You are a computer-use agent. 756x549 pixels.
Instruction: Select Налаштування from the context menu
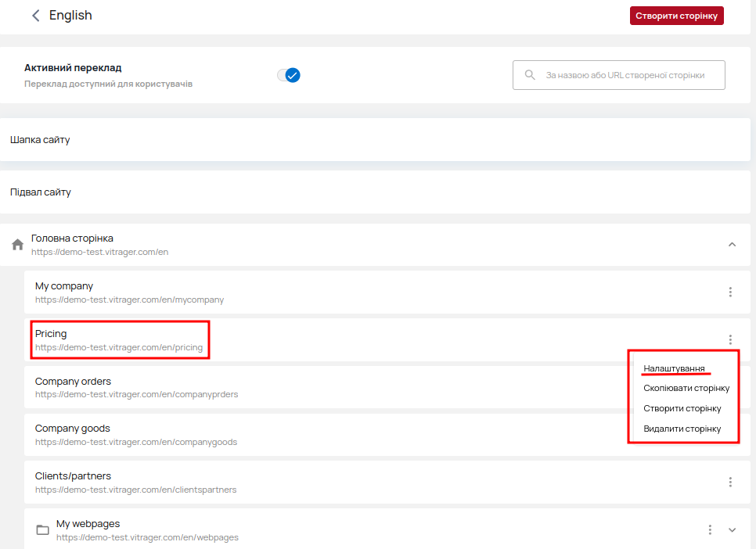click(674, 368)
